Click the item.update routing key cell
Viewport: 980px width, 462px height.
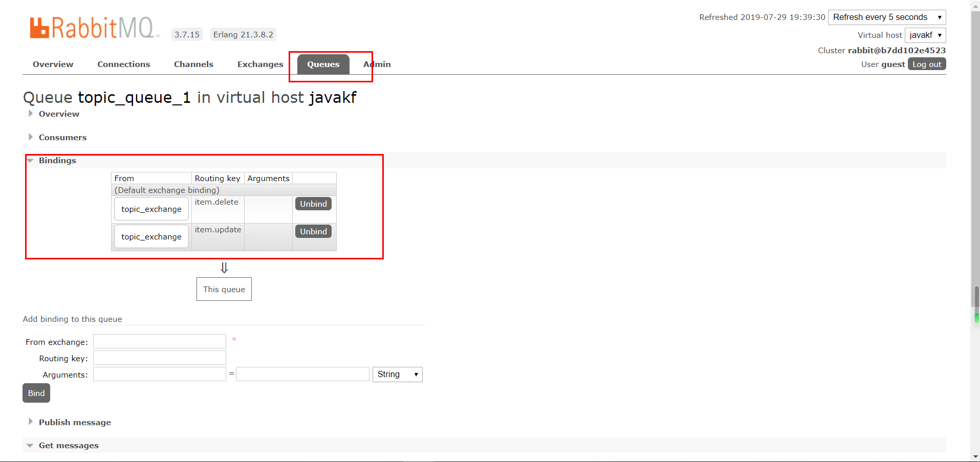pos(217,237)
